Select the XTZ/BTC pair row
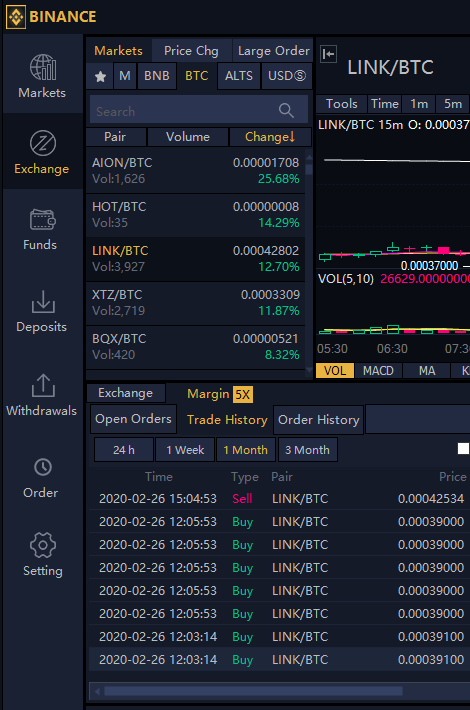The width and height of the screenshot is (470, 710). coord(196,302)
